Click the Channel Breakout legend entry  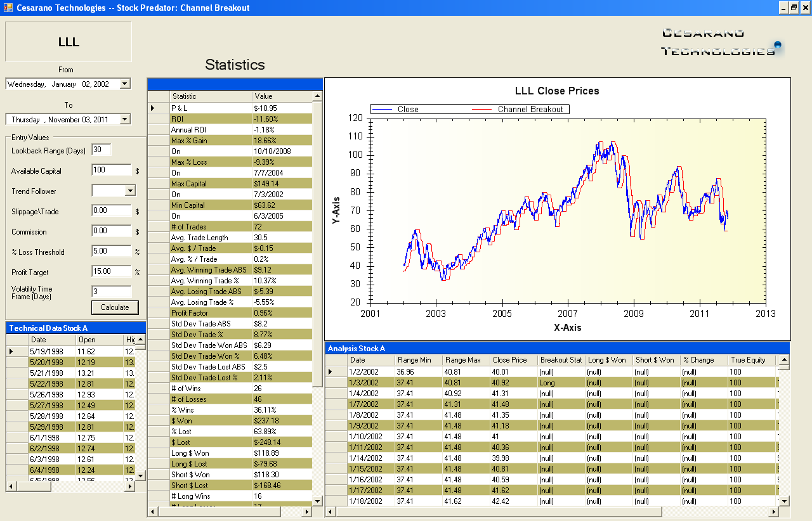coord(520,109)
